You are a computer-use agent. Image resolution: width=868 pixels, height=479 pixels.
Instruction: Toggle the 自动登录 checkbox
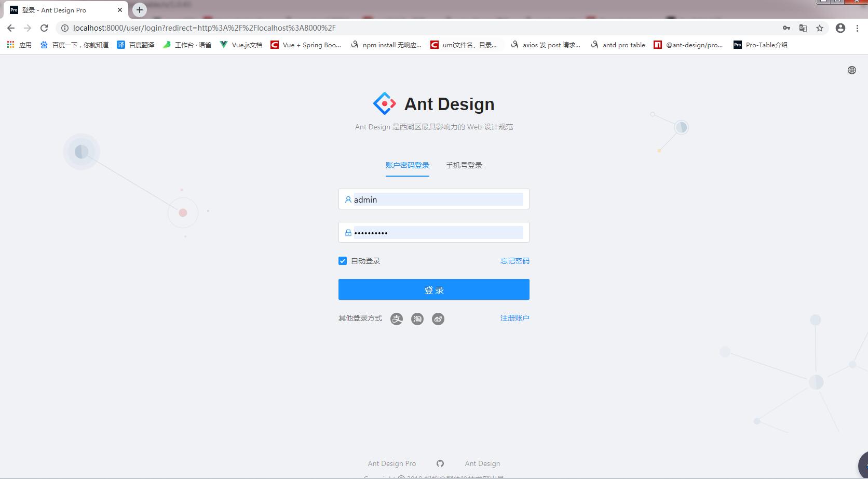(343, 261)
